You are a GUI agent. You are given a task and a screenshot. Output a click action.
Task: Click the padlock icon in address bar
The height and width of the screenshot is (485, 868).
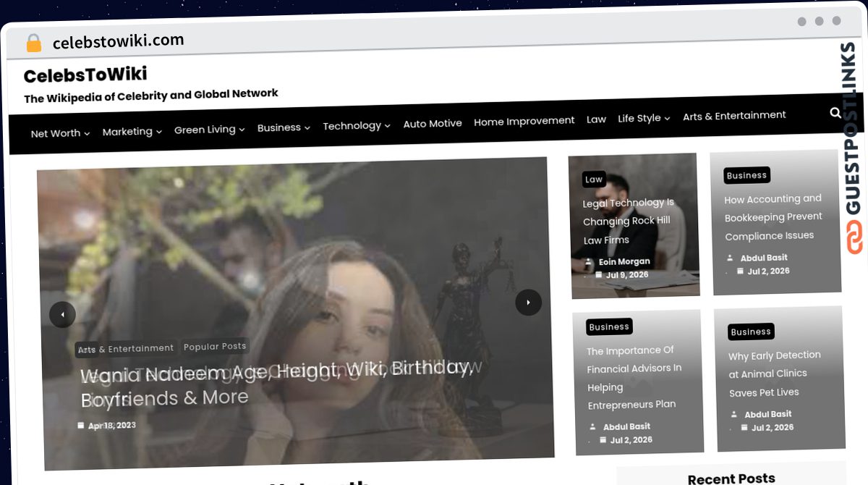[x=33, y=43]
